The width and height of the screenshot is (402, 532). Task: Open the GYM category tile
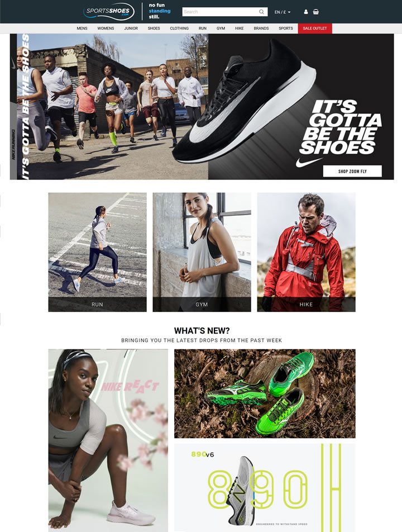click(x=202, y=252)
